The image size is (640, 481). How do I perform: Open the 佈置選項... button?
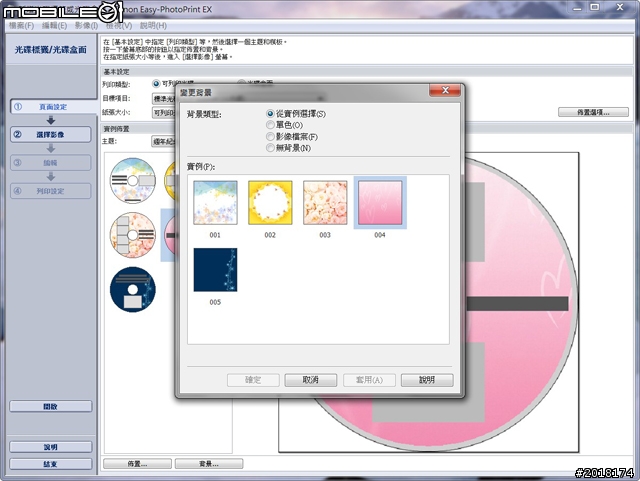pyautogui.click(x=593, y=112)
